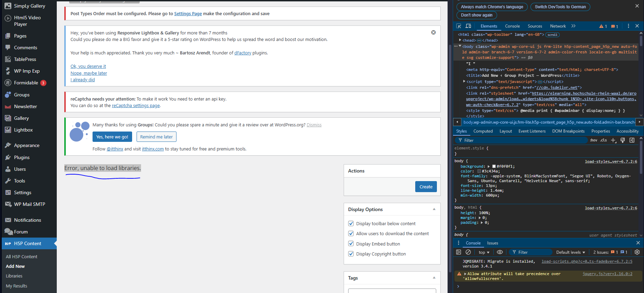644x293 pixels.
Task: Toggle the .cls class editor
Action: pyautogui.click(x=603, y=140)
